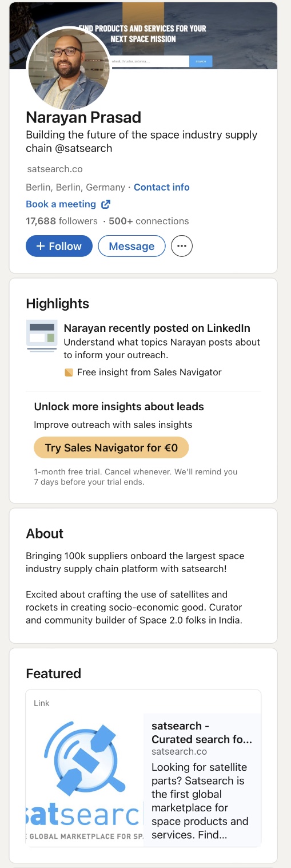Click the banner search input field
This screenshot has height=868, width=291.
(150, 61)
